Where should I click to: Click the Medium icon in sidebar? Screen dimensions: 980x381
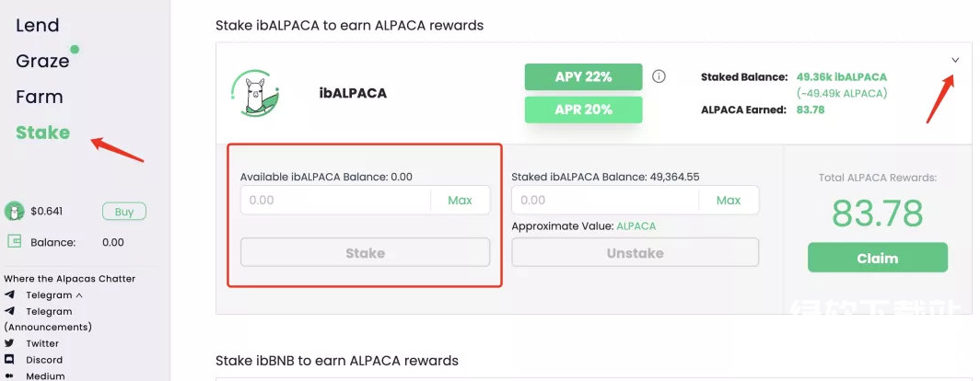(9, 375)
